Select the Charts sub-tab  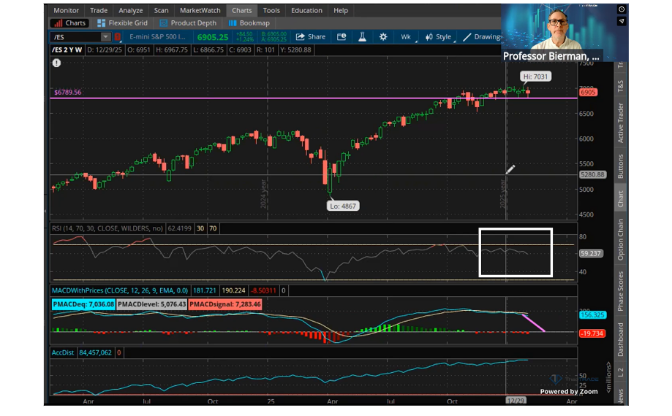pos(69,23)
